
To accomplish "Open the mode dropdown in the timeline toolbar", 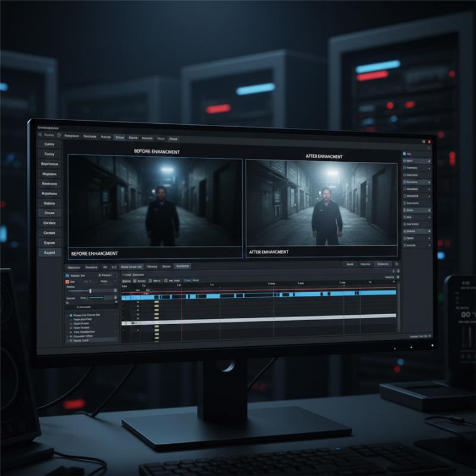I will [126, 280].
